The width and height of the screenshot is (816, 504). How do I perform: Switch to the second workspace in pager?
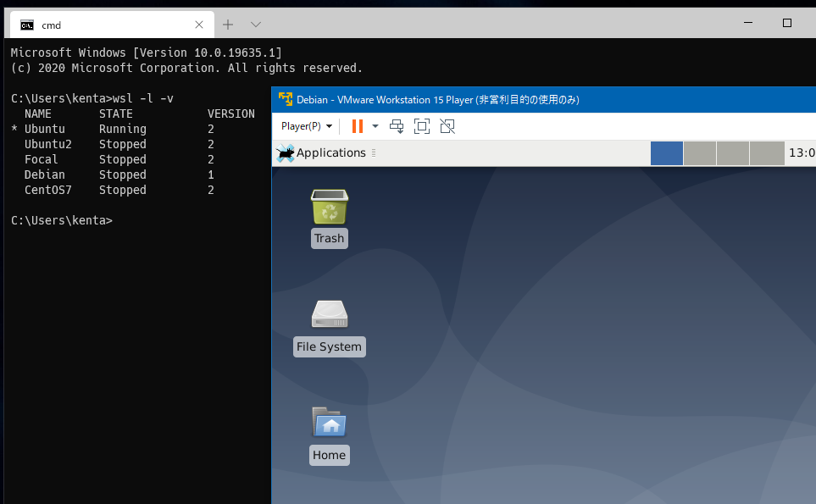click(x=700, y=153)
